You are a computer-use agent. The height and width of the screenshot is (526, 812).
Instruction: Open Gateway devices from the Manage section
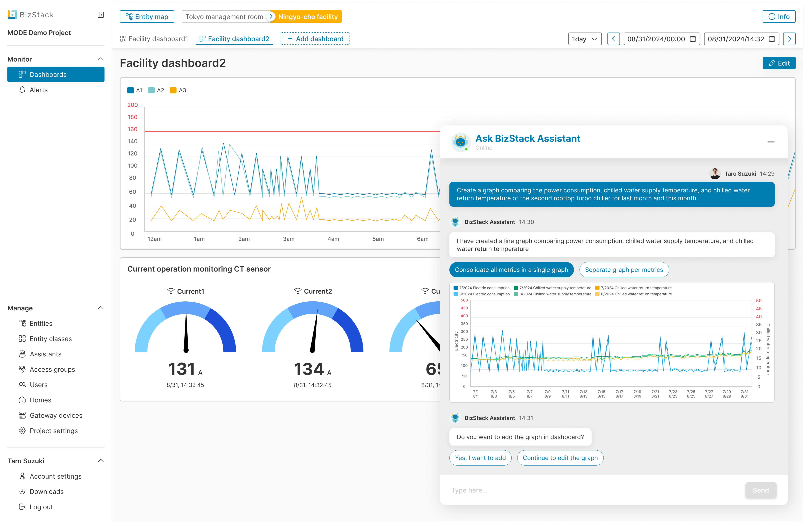56,415
